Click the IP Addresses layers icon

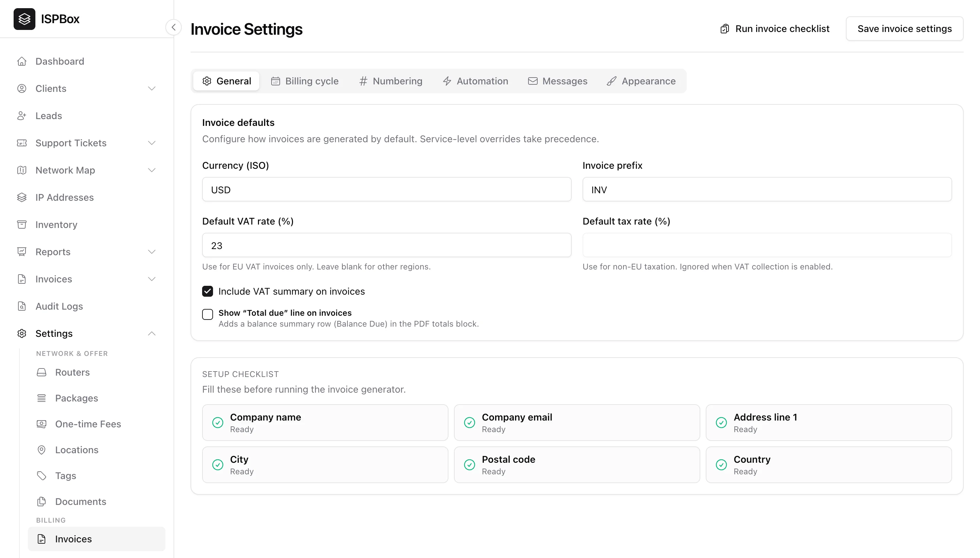pyautogui.click(x=22, y=197)
